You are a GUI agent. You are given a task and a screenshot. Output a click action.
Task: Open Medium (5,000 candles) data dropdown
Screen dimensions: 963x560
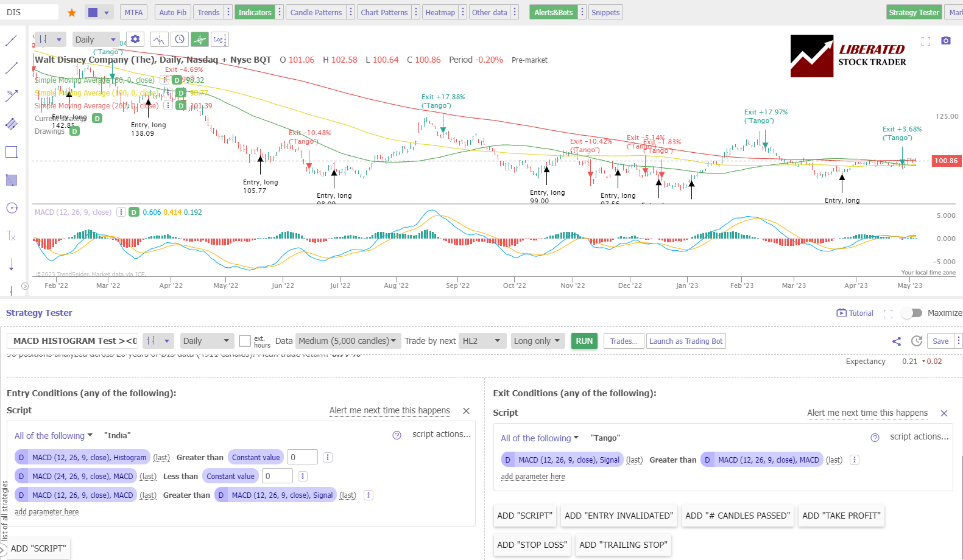click(348, 341)
